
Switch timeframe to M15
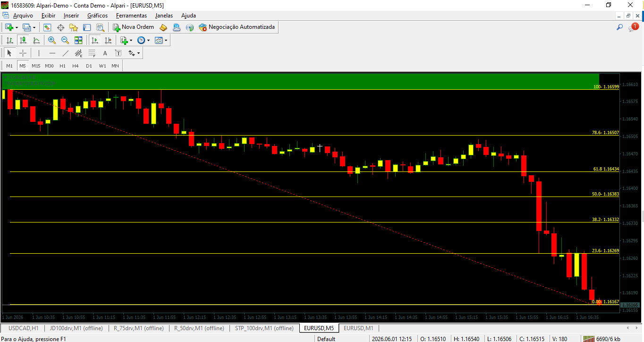pyautogui.click(x=36, y=66)
